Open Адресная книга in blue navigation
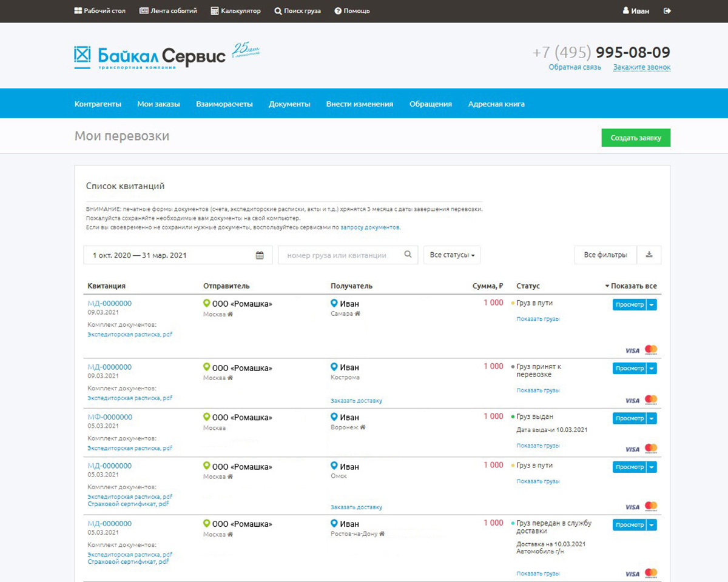The image size is (728, 582). [x=496, y=104]
